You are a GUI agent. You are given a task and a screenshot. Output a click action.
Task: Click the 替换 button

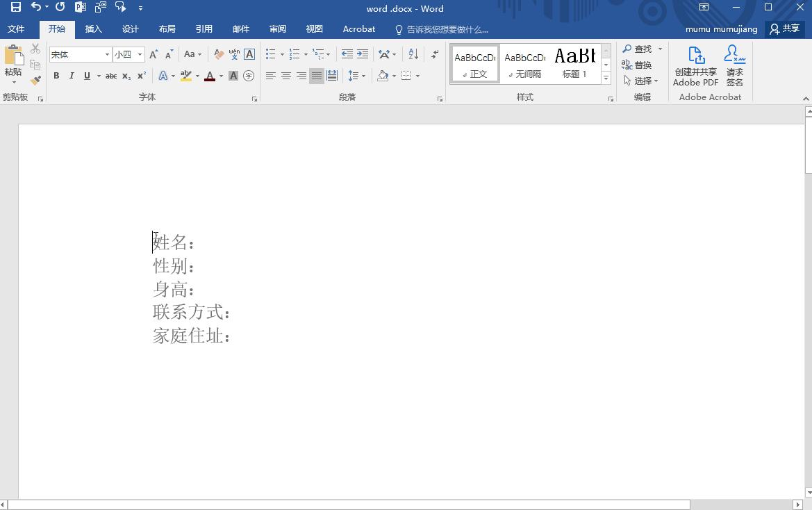[x=641, y=65]
